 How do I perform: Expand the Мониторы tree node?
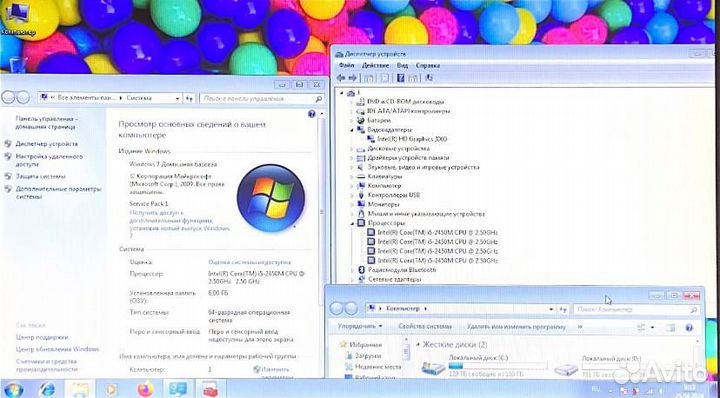point(352,204)
